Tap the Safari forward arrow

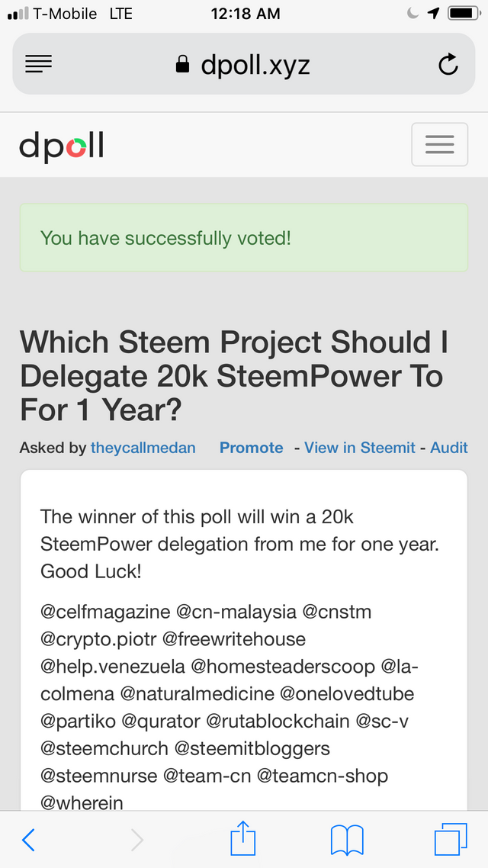coord(136,841)
